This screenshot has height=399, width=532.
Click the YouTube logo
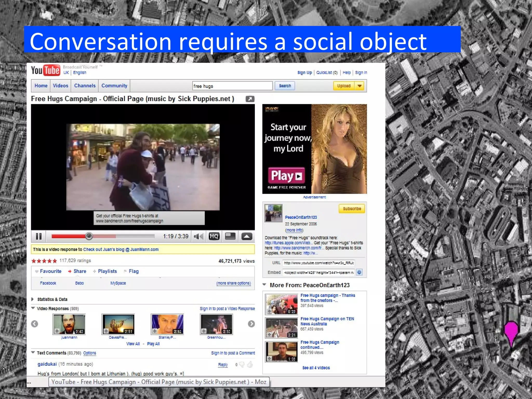tap(46, 70)
